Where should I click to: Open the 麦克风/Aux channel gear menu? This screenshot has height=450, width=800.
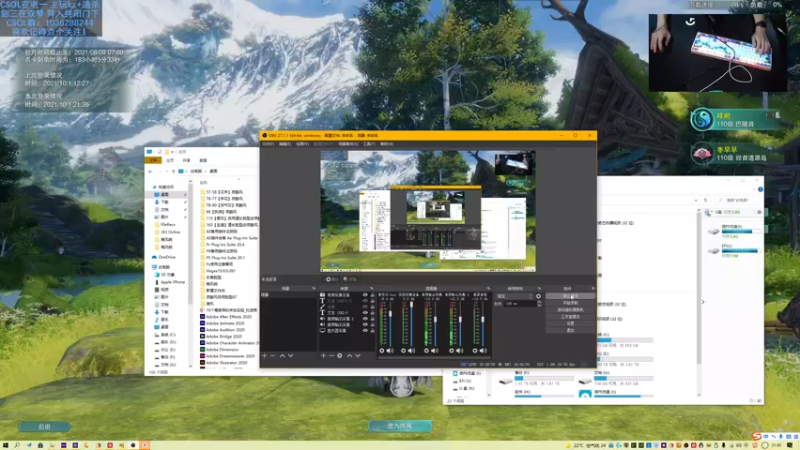pyautogui.click(x=382, y=351)
